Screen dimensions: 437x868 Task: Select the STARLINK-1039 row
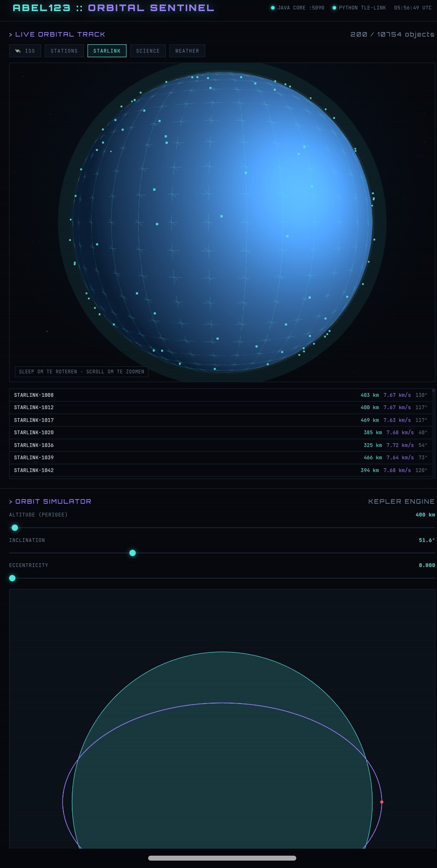tap(221, 458)
